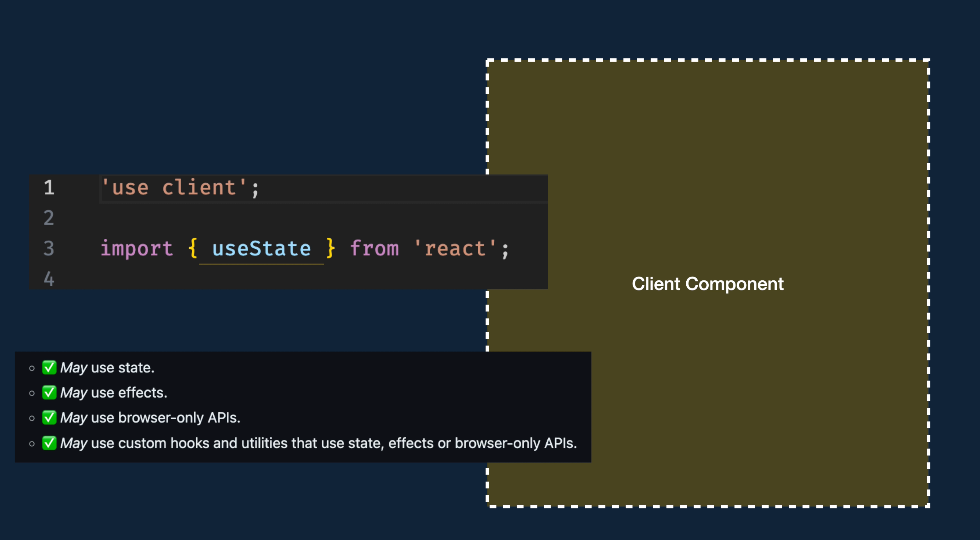Click the from keyword in the import statement
980x540 pixels.
374,249
